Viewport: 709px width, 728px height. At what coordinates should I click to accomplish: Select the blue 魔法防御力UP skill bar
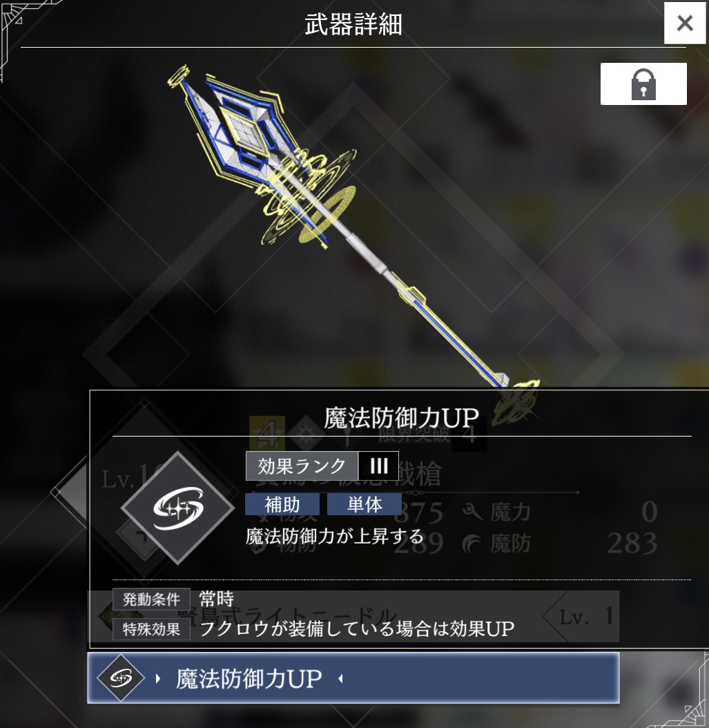(353, 678)
